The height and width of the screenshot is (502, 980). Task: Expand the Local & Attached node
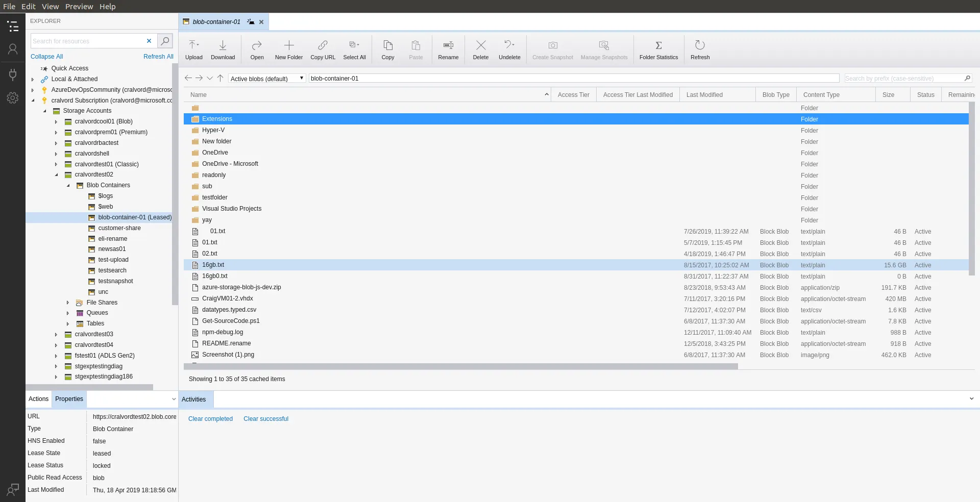33,80
